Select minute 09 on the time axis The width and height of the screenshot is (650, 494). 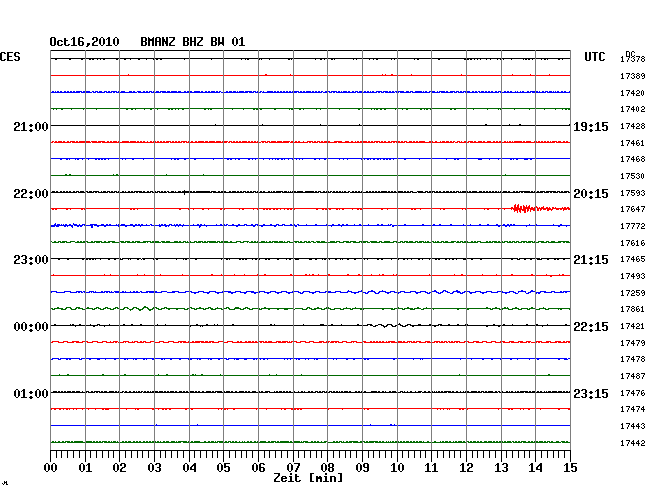coord(362,468)
